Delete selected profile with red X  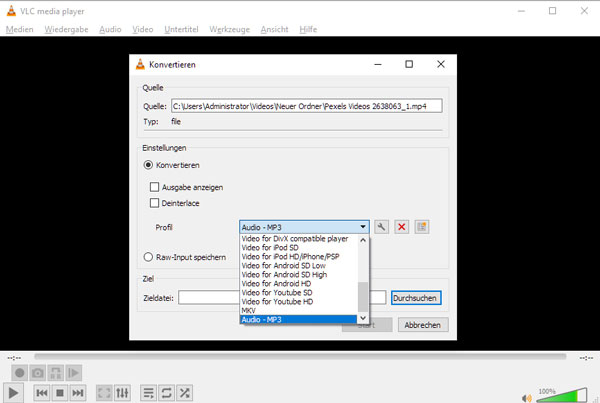tap(402, 227)
